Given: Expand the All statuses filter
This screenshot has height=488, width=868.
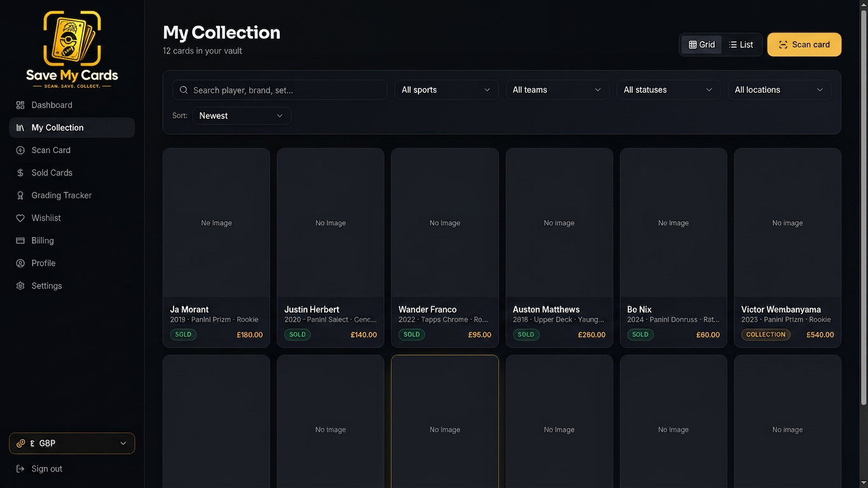Looking at the screenshot, I should tap(668, 90).
